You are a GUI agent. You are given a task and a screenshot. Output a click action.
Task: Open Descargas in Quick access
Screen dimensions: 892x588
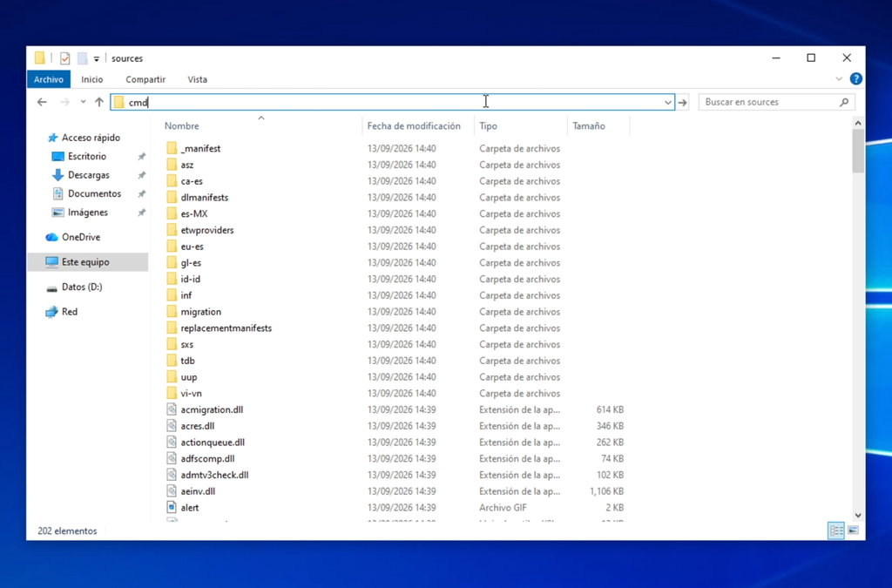coord(88,175)
